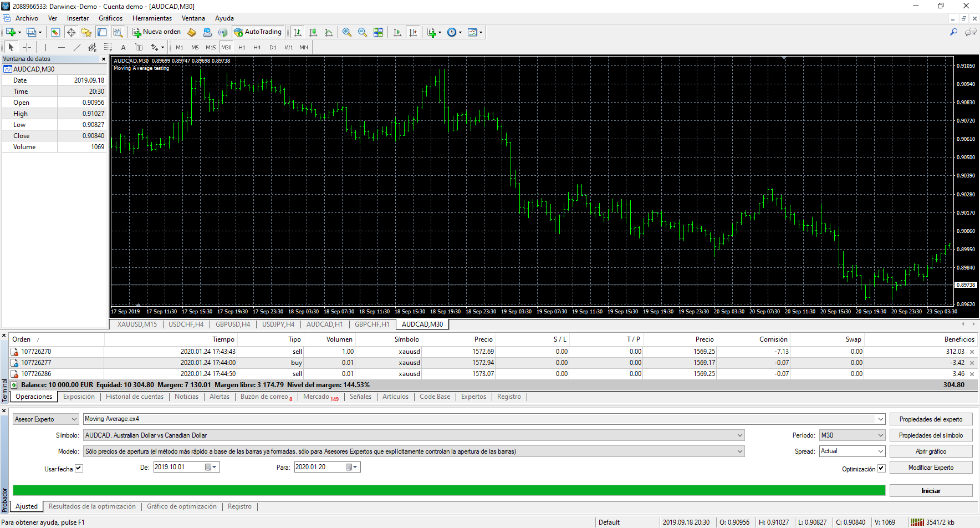Toggle the Optimización checkbox
The height and width of the screenshot is (528, 980).
pos(881,468)
